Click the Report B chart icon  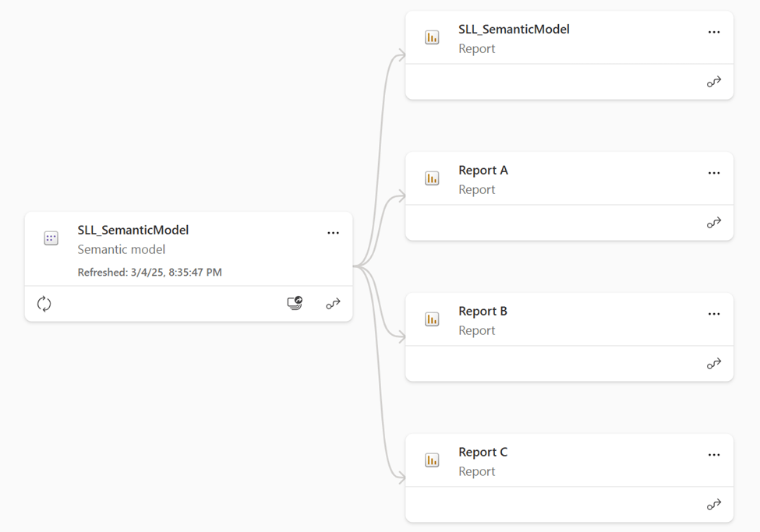[432, 319]
